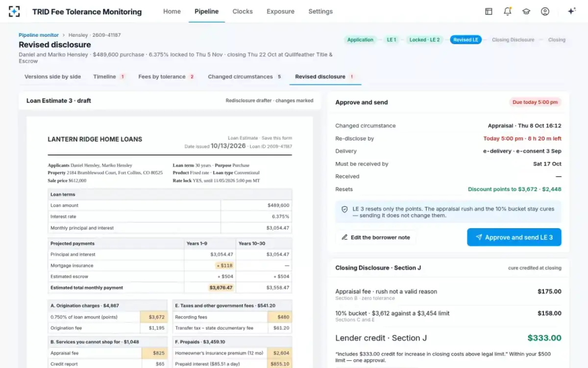The width and height of the screenshot is (588, 368).
Task: Click the Hensley 2609-41187 breadcrumb
Action: click(95, 35)
